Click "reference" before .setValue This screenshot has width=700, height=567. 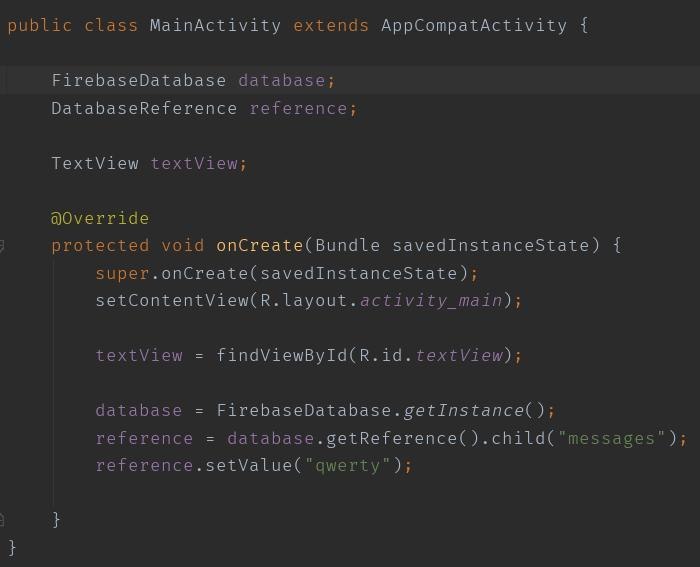click(x=144, y=466)
